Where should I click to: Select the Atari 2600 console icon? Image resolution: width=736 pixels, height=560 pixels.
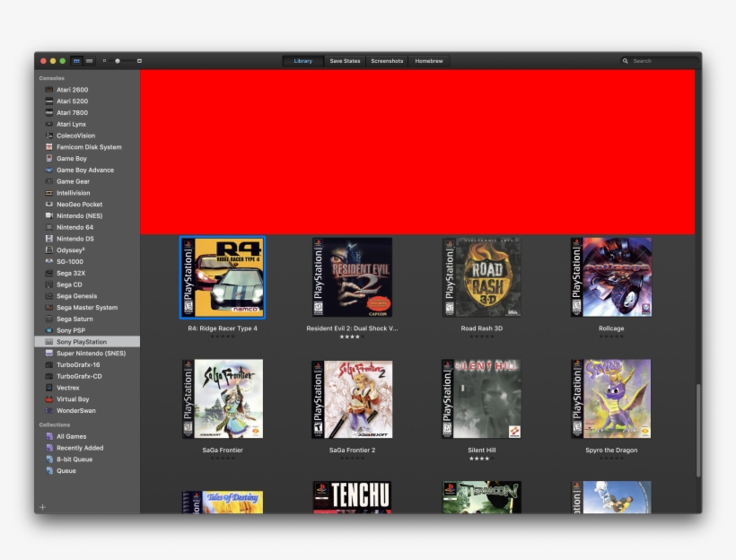click(x=48, y=90)
